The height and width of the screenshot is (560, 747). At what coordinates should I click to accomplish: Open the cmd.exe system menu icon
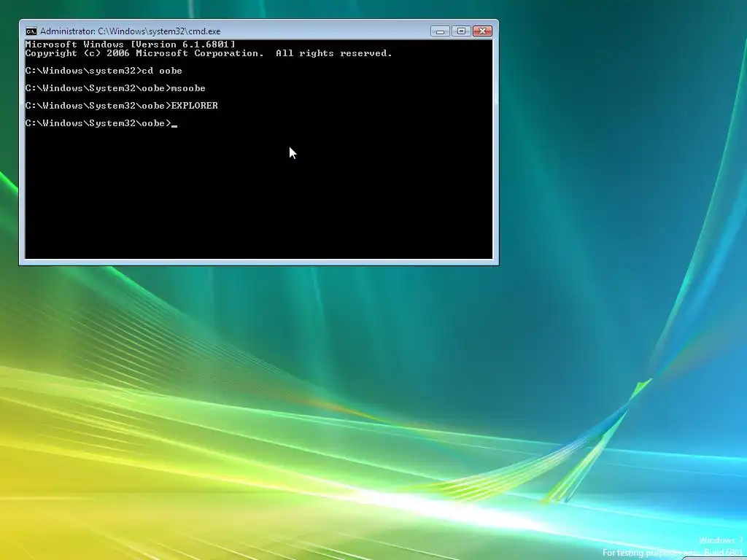click(31, 31)
